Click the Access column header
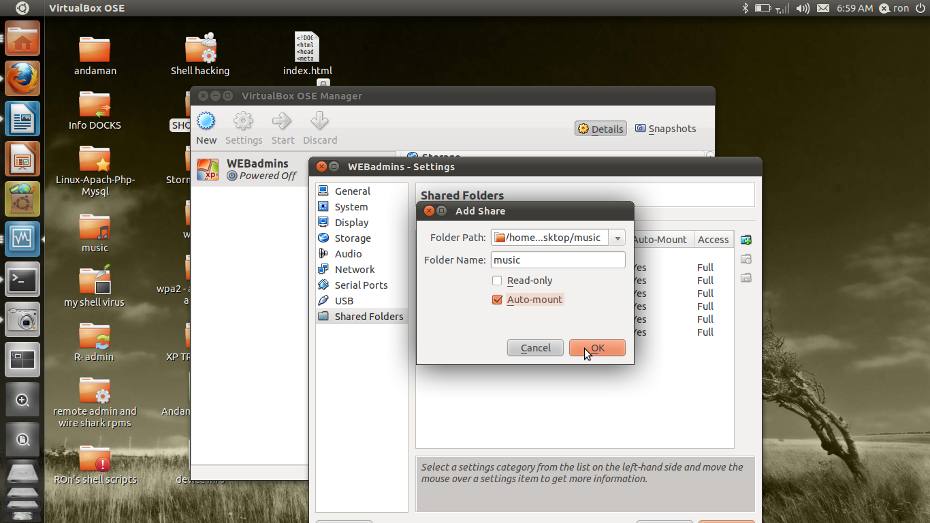Image resolution: width=930 pixels, height=523 pixels. click(713, 240)
